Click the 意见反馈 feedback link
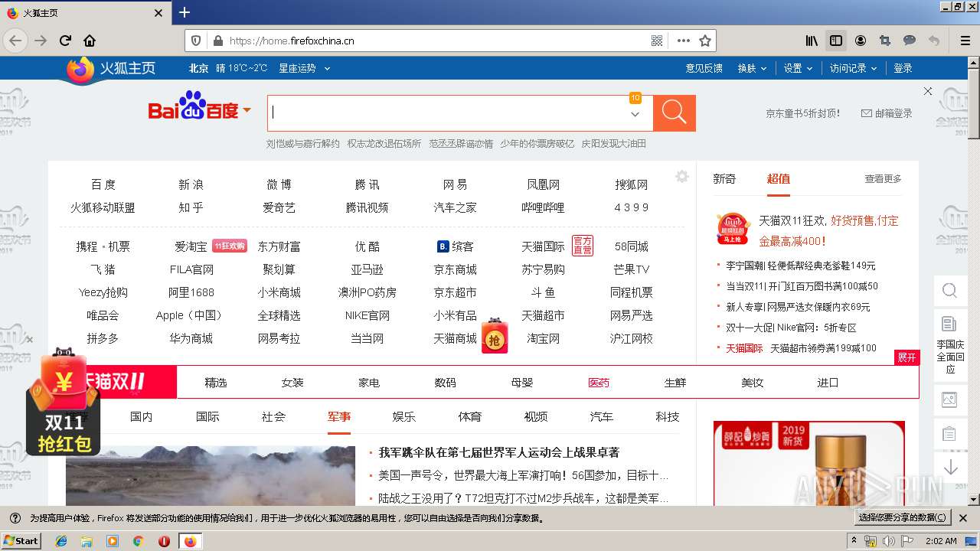 [x=704, y=68]
